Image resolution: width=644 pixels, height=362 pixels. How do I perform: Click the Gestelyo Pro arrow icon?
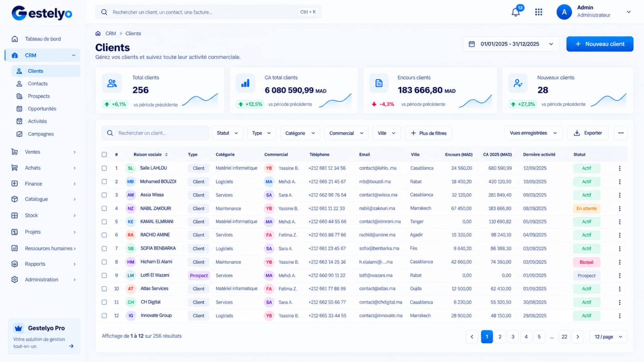click(71, 346)
